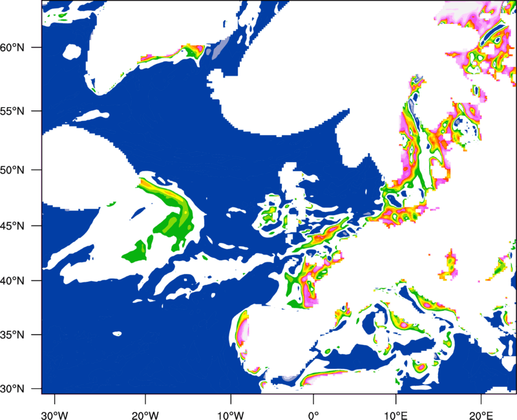
Task: Click the 45°N latitude label
Action: pyautogui.click(x=12, y=226)
